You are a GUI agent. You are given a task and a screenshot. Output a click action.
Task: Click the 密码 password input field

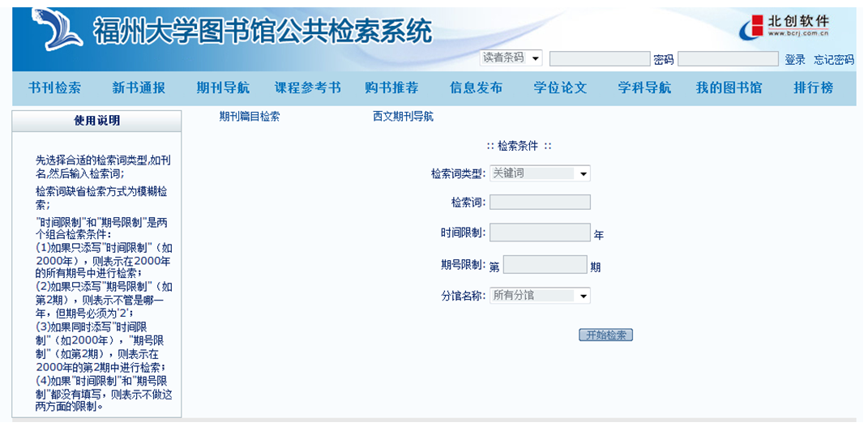pyautogui.click(x=728, y=58)
